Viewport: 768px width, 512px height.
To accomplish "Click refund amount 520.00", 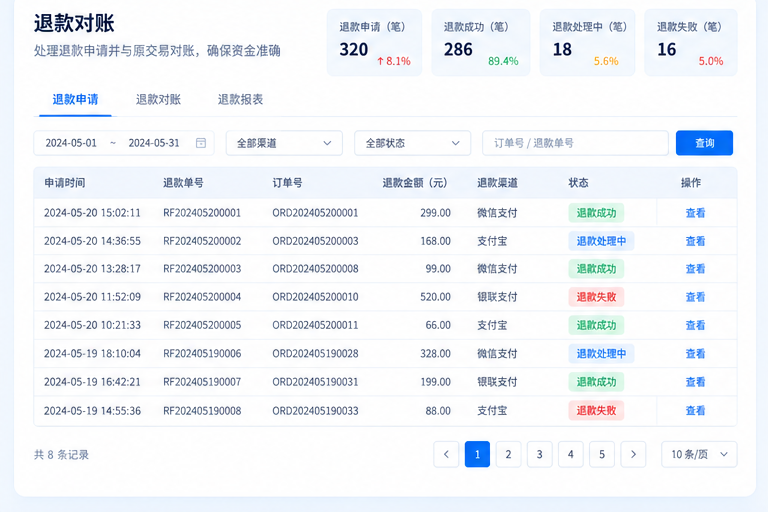I will (435, 297).
